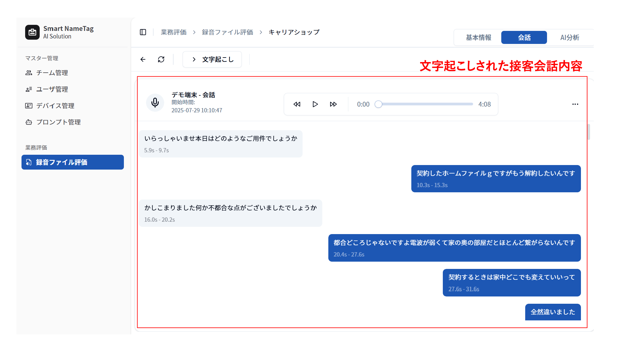This screenshot has width=630, height=364.
Task: Toggle the sidebar panel icon
Action: (x=143, y=32)
